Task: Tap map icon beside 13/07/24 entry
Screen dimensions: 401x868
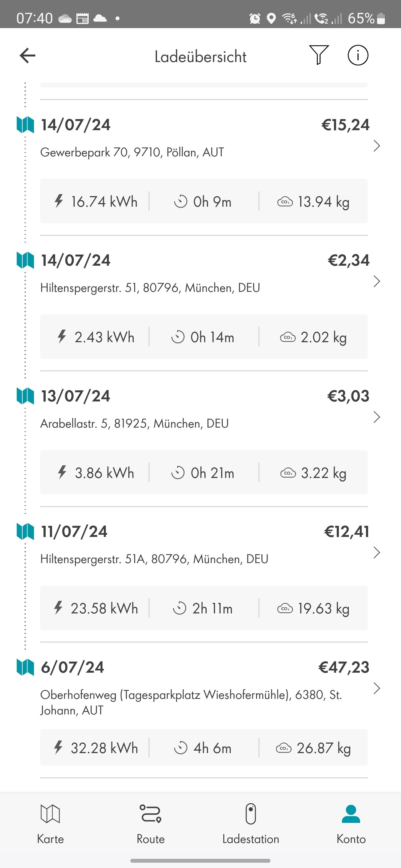Action: [x=25, y=396]
